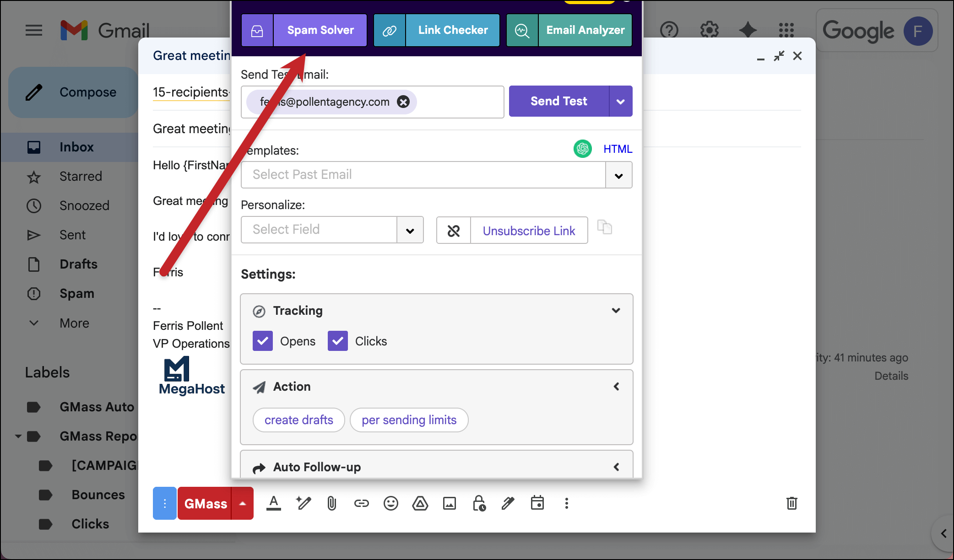Click the Send Test button
This screenshot has height=560, width=954.
(558, 101)
